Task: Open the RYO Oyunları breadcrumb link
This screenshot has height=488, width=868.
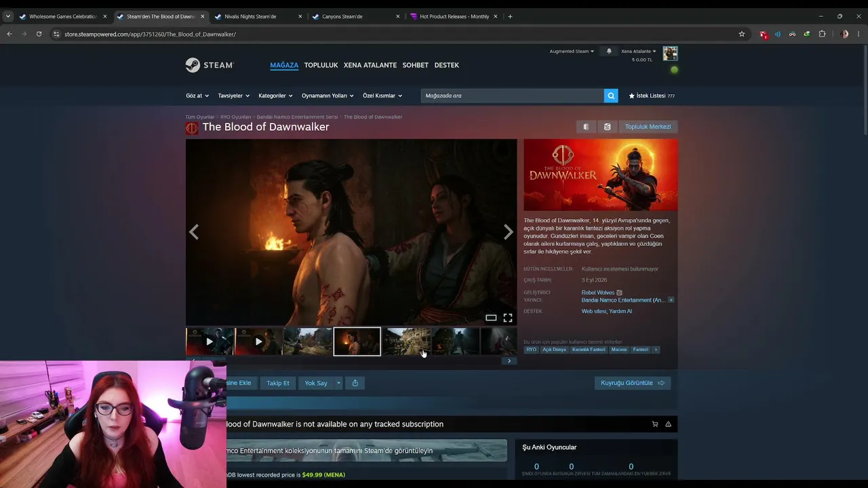Action: [x=235, y=117]
